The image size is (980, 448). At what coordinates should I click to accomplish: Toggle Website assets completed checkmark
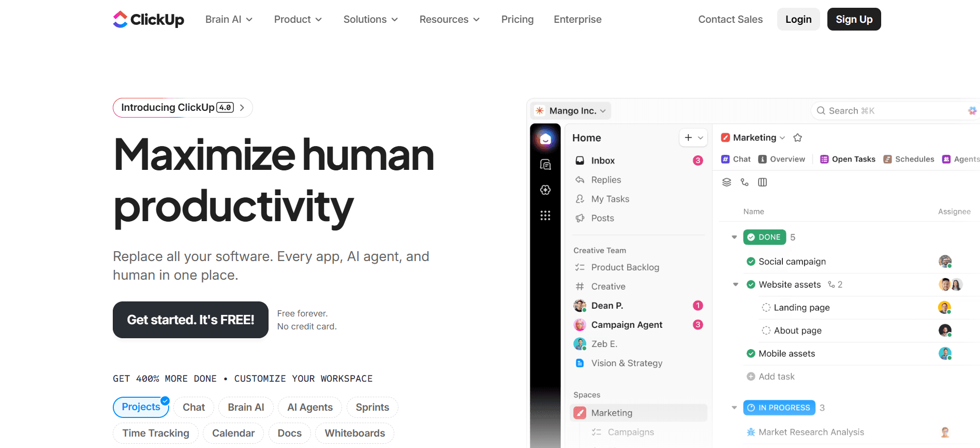pos(751,284)
